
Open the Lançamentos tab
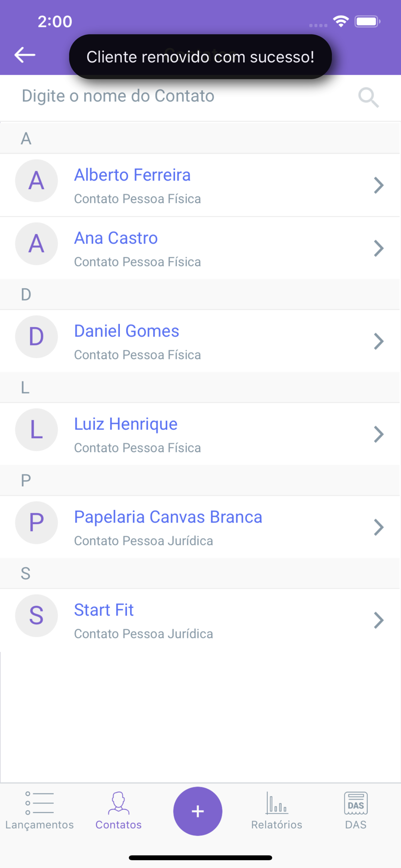(39, 811)
